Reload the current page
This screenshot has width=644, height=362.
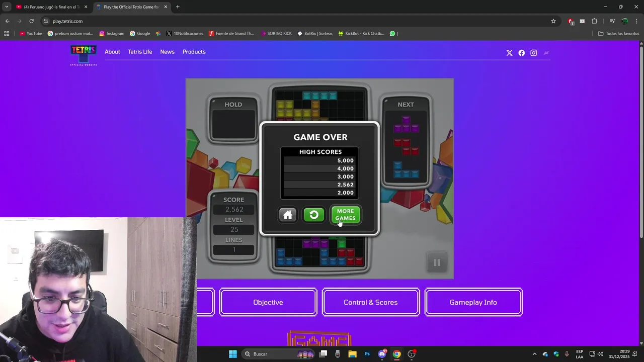[x=31, y=21]
